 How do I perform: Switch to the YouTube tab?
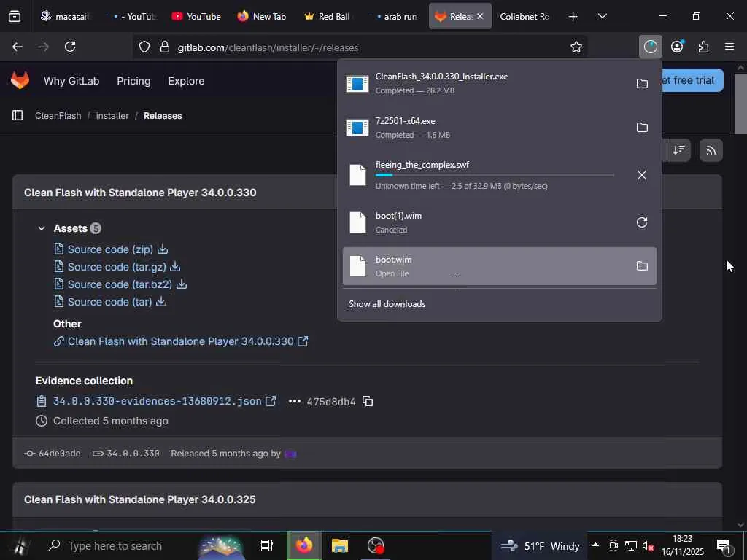pyautogui.click(x=196, y=16)
